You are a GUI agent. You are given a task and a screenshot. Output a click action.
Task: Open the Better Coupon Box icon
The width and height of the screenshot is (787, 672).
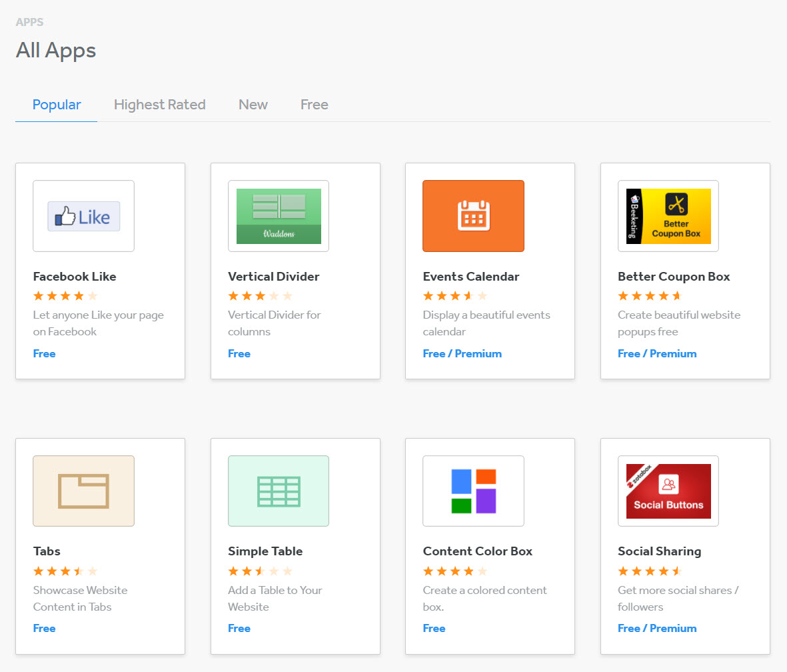(668, 216)
